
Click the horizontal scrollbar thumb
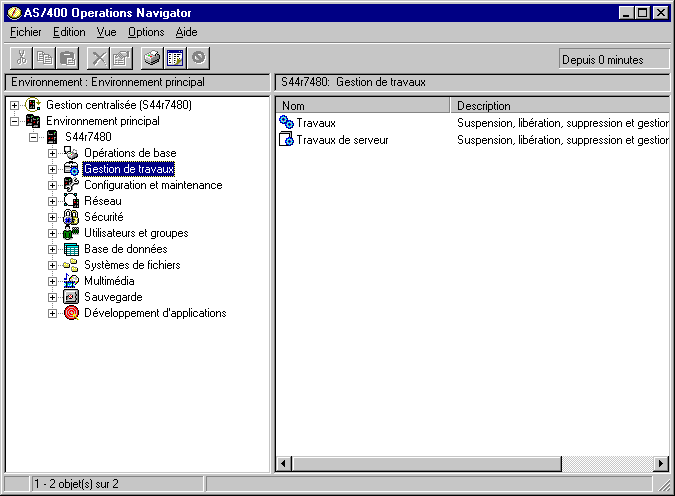click(427, 464)
